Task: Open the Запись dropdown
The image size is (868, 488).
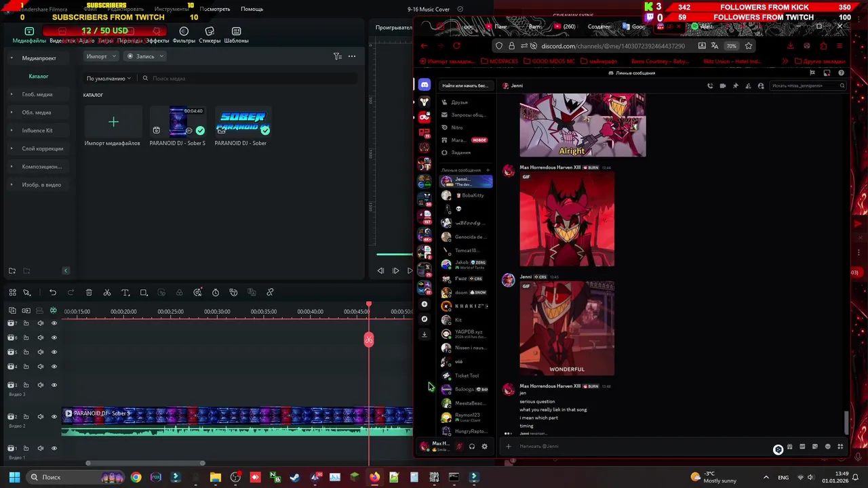Action: [x=144, y=56]
